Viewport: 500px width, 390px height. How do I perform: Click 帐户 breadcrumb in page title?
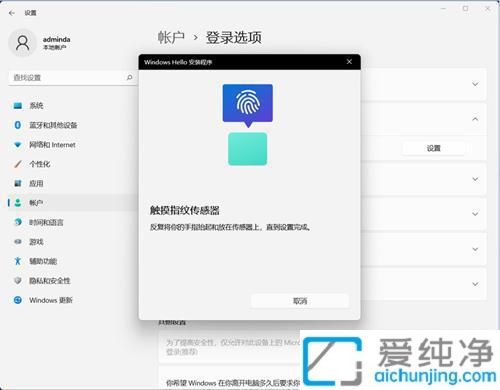171,37
